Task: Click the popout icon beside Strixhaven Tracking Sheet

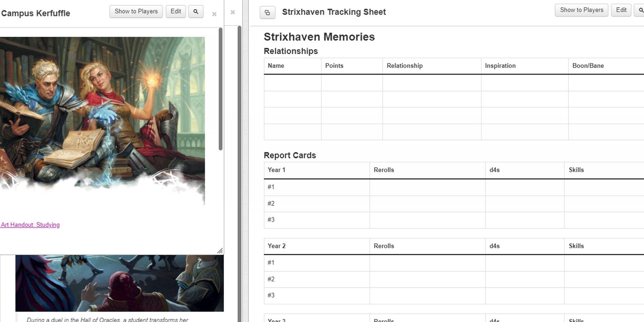Action: pos(267,13)
